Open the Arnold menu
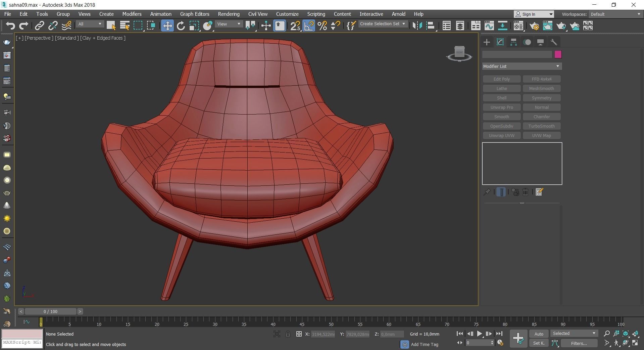Image resolution: width=644 pixels, height=350 pixels. [398, 14]
